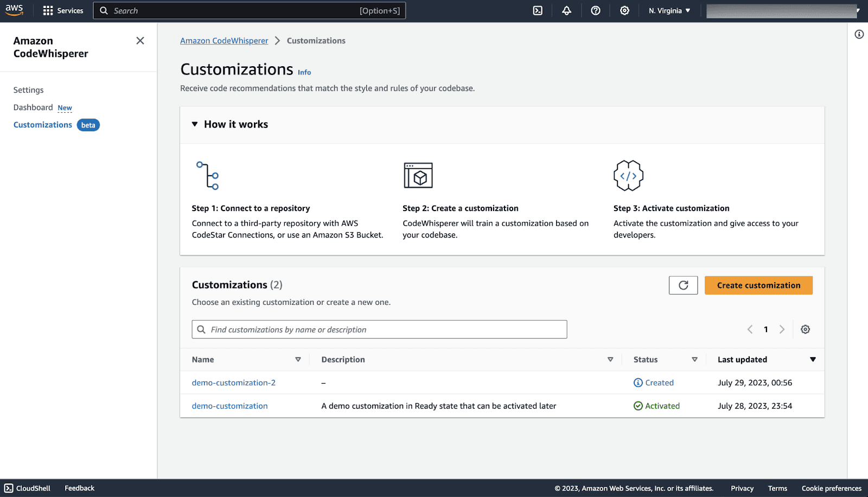Select Settings in the sidebar
Screen dimensions: 868x497
click(x=29, y=90)
